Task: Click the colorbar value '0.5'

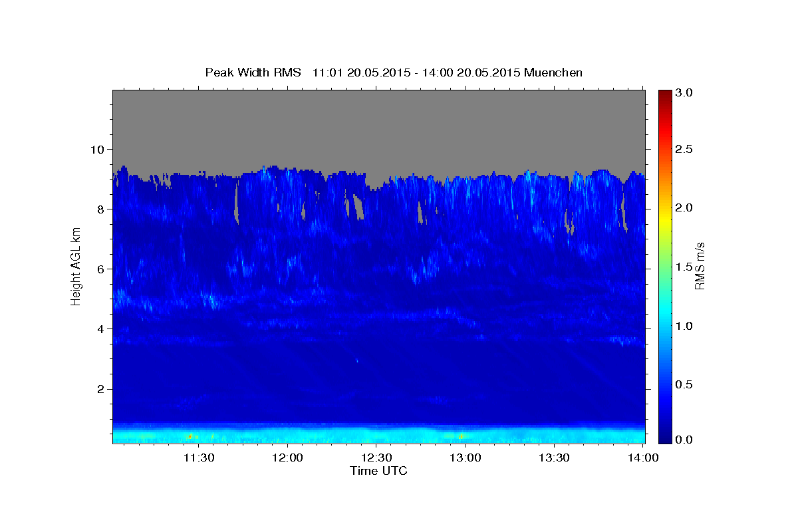Action: [x=685, y=384]
